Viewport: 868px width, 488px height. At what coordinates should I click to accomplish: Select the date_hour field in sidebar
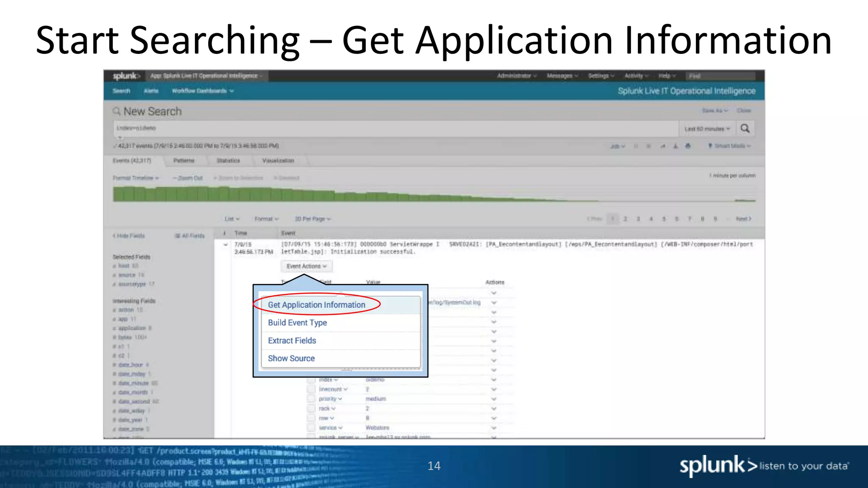[x=131, y=365]
